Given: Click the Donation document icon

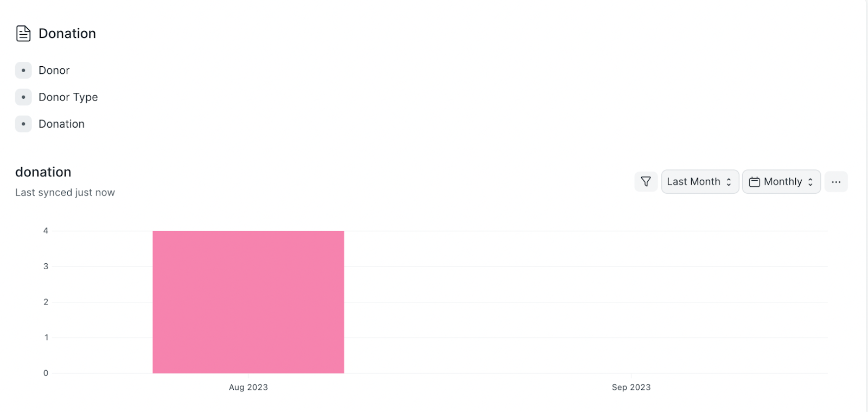Looking at the screenshot, I should pos(23,34).
